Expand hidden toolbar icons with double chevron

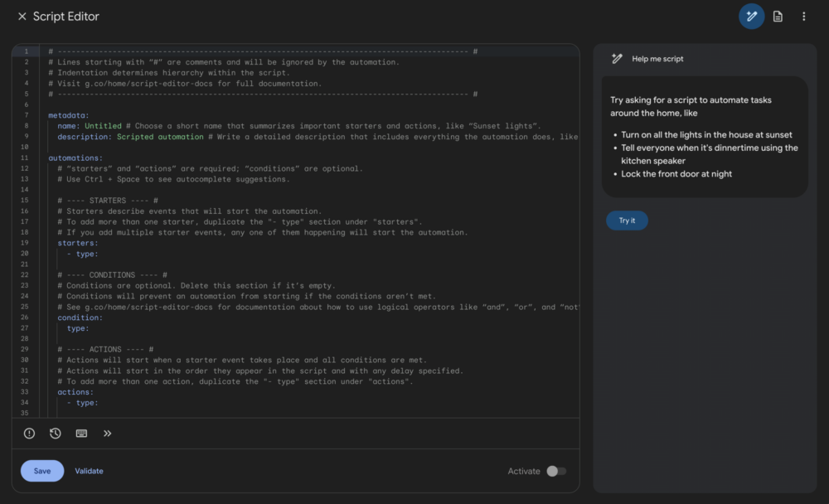(x=108, y=433)
